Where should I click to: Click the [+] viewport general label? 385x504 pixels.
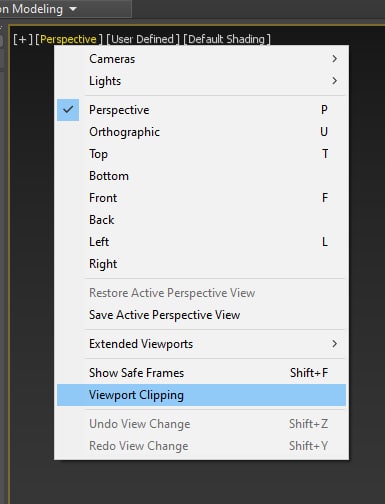pos(23,39)
